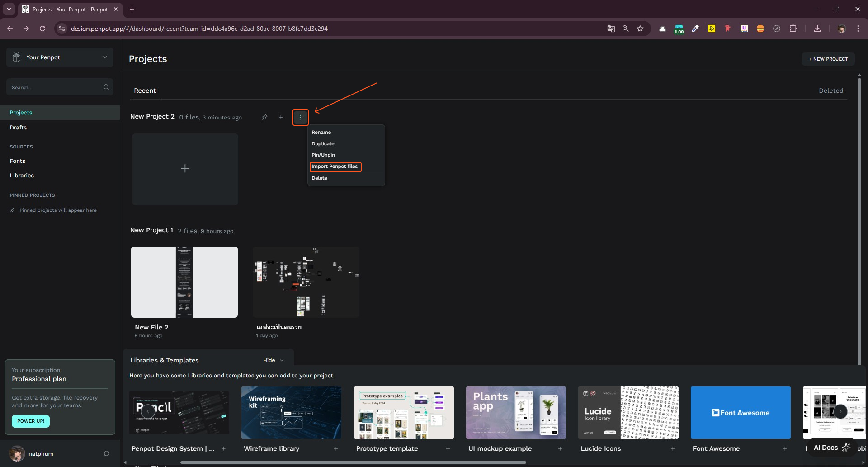Open the Font Awesome template thumbnail

click(x=741, y=413)
